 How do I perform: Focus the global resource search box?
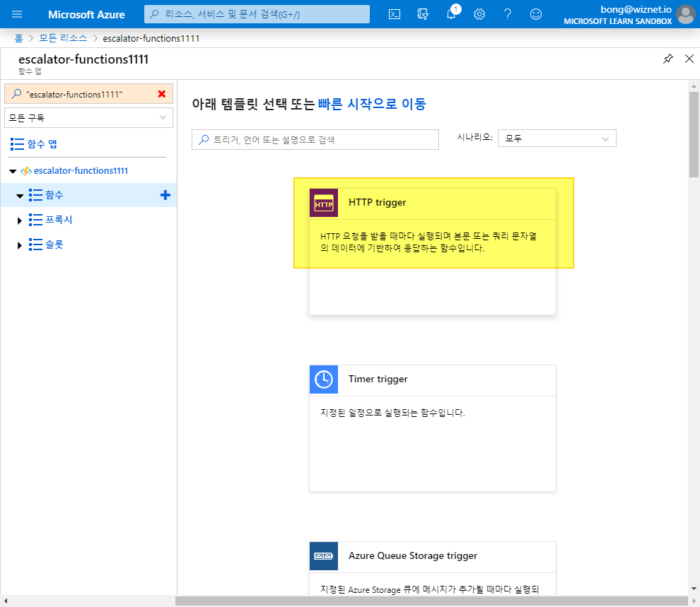click(257, 14)
